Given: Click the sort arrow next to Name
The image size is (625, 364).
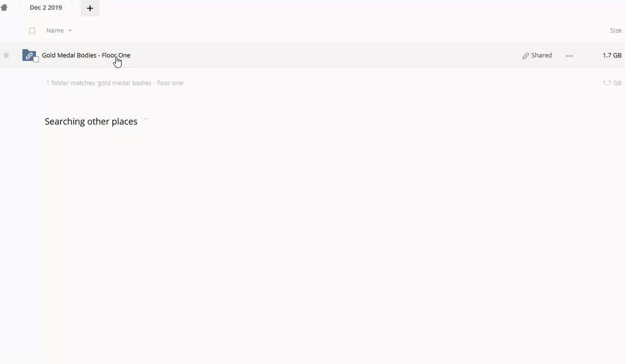Looking at the screenshot, I should coord(70,31).
